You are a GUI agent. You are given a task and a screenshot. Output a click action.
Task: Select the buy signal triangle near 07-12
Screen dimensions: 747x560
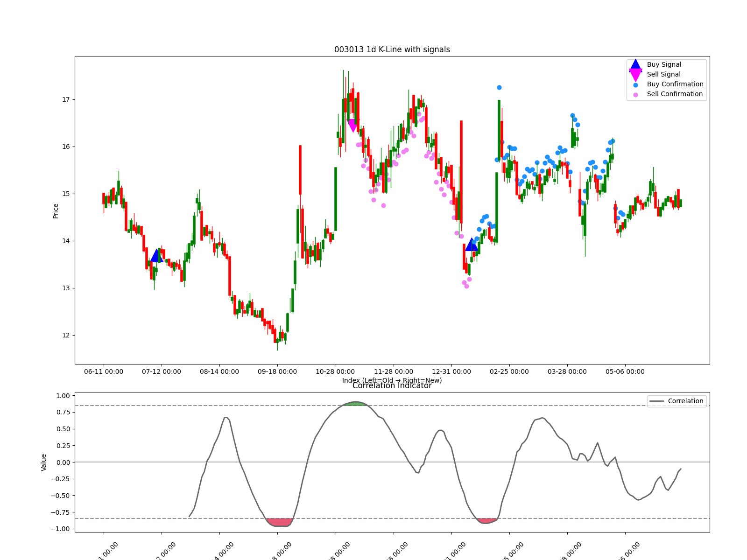157,255
